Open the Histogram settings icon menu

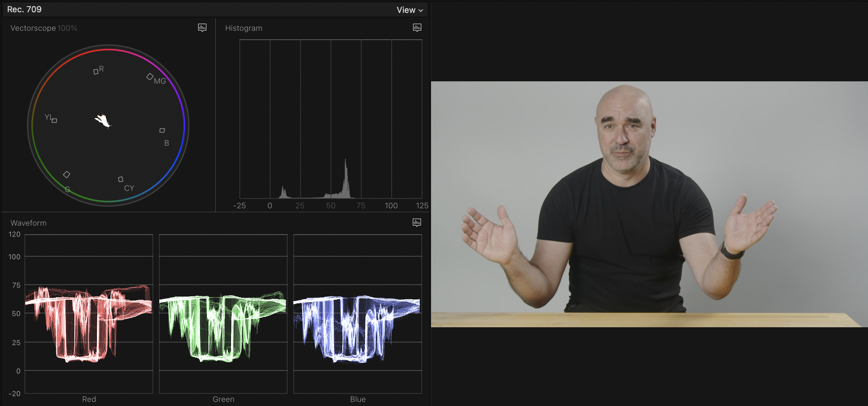(417, 28)
